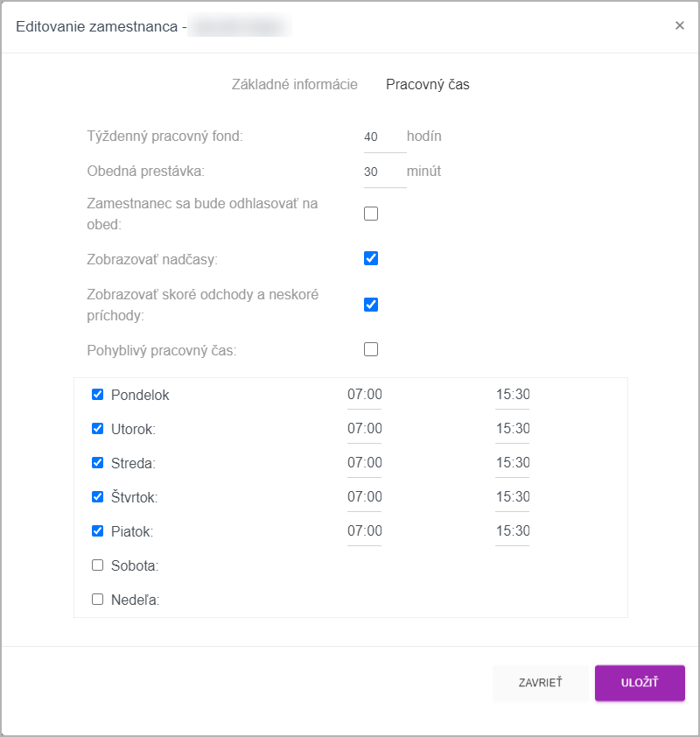Enable Pohyblivý pracovný čas checkbox
The image size is (700, 737).
tap(371, 349)
